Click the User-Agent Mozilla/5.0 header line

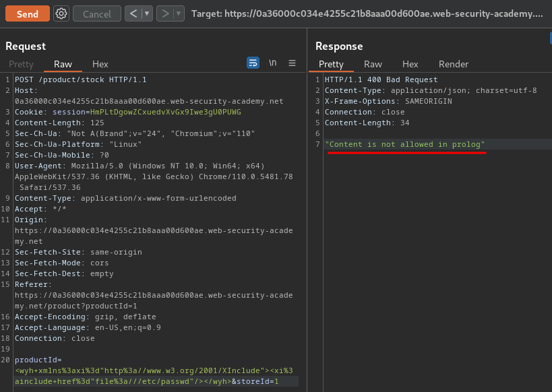click(154, 176)
